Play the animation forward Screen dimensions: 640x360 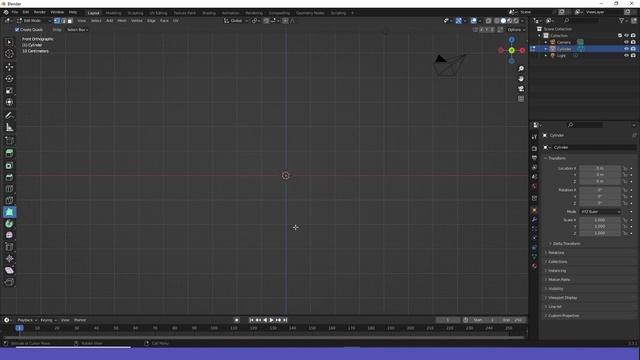271,320
